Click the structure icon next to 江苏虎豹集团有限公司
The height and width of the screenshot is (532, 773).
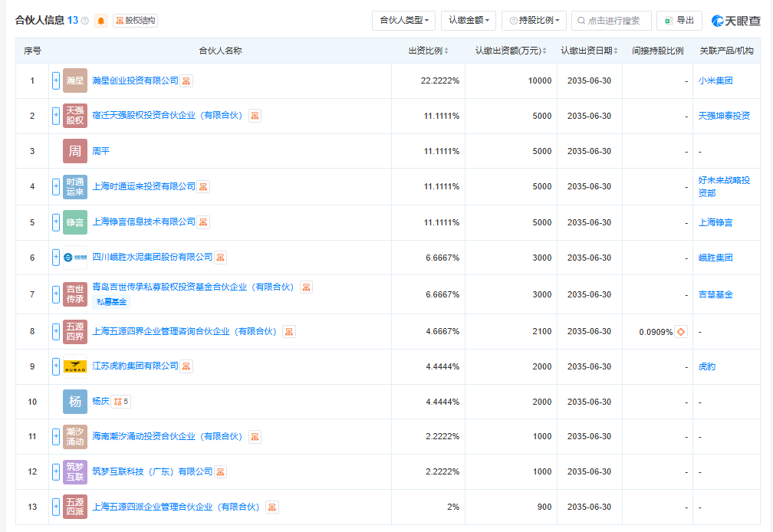pyautogui.click(x=186, y=366)
